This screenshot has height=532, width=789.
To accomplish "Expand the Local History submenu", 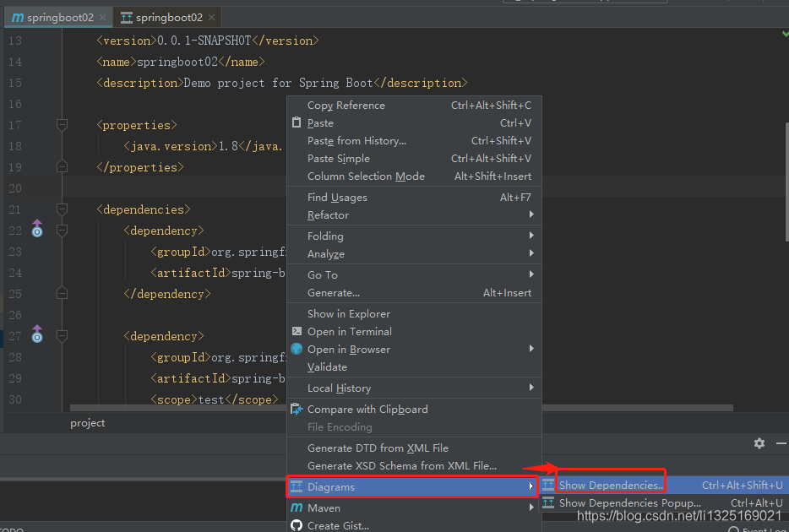I will point(414,388).
